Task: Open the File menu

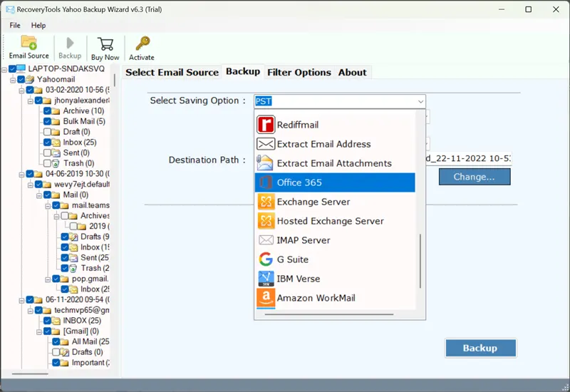Action: pos(14,25)
